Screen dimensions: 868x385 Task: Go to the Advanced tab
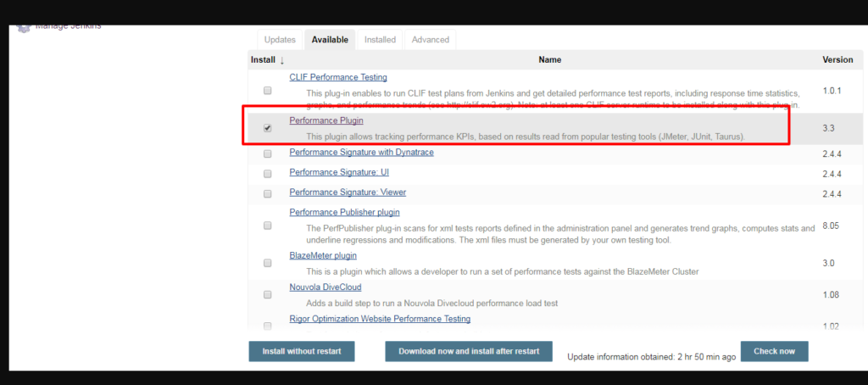pos(430,40)
